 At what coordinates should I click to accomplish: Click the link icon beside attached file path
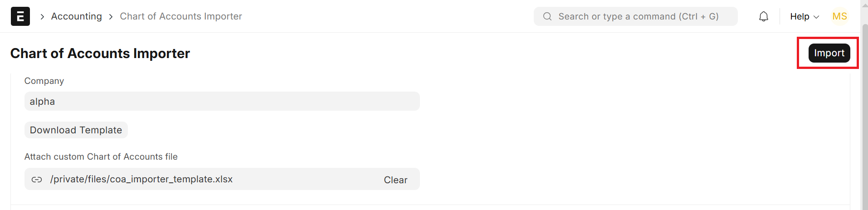pos(37,180)
